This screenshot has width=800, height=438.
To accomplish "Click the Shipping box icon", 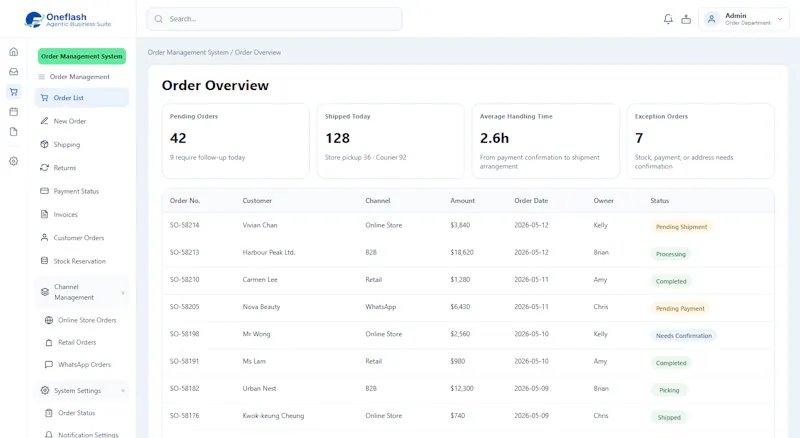I will tap(44, 144).
